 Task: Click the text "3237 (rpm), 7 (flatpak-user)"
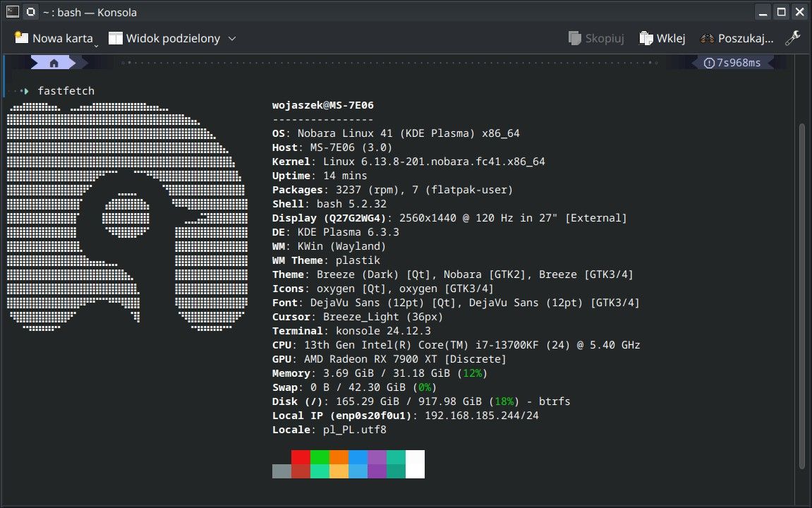click(425, 190)
